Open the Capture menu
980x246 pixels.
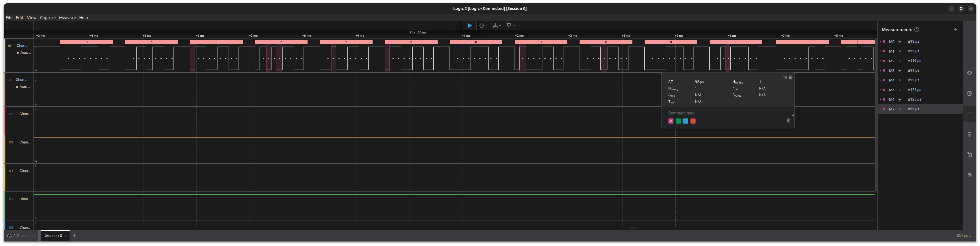pyautogui.click(x=47, y=18)
